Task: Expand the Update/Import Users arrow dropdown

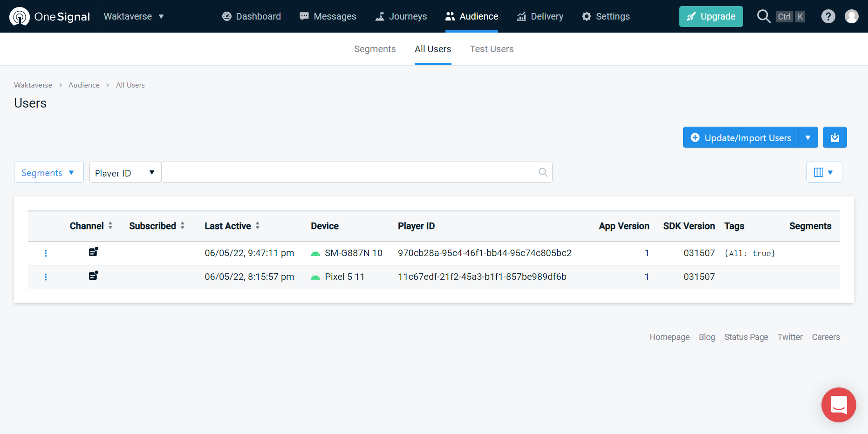Action: (x=808, y=137)
